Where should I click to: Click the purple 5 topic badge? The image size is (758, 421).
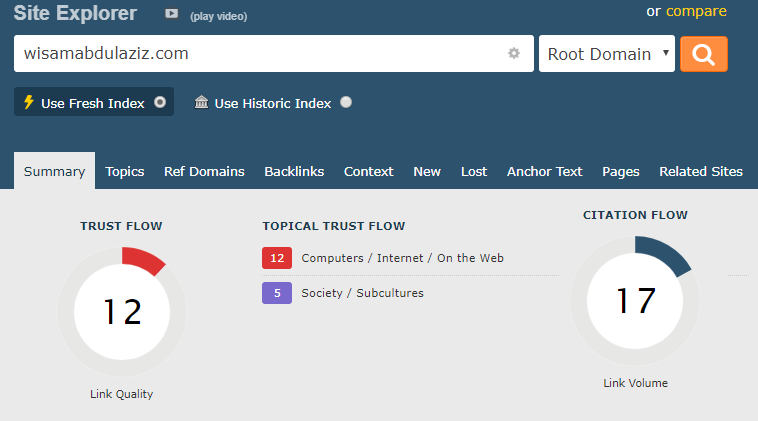pyautogui.click(x=277, y=292)
